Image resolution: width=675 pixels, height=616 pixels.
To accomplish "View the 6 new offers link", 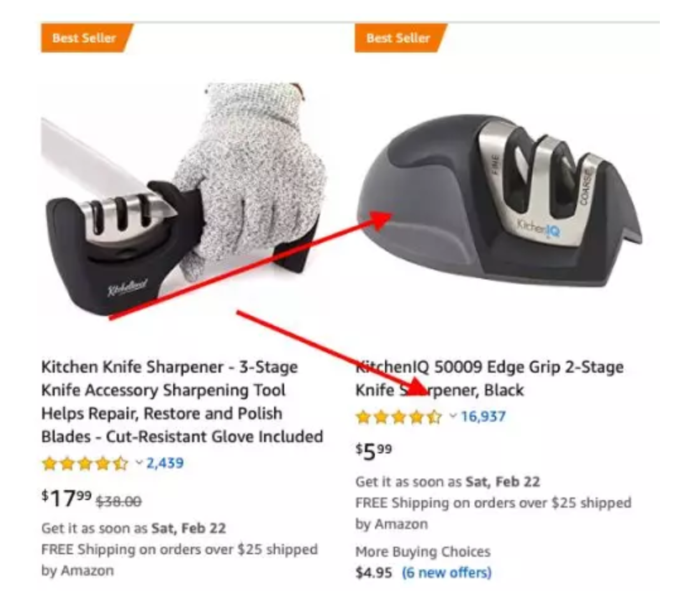I will (446, 573).
